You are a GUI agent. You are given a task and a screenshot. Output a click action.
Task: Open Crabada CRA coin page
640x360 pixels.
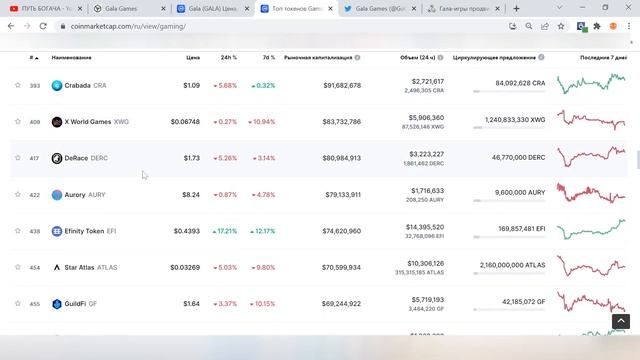pyautogui.click(x=85, y=85)
